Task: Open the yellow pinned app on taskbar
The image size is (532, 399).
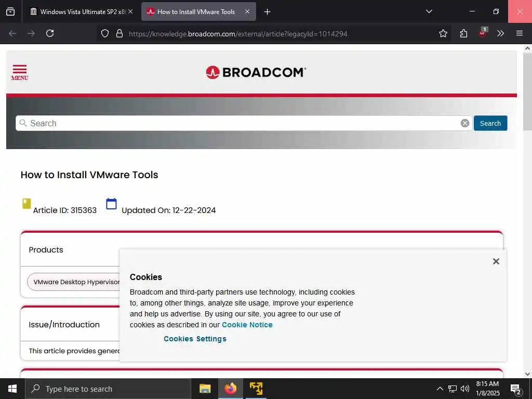Action: click(256, 389)
